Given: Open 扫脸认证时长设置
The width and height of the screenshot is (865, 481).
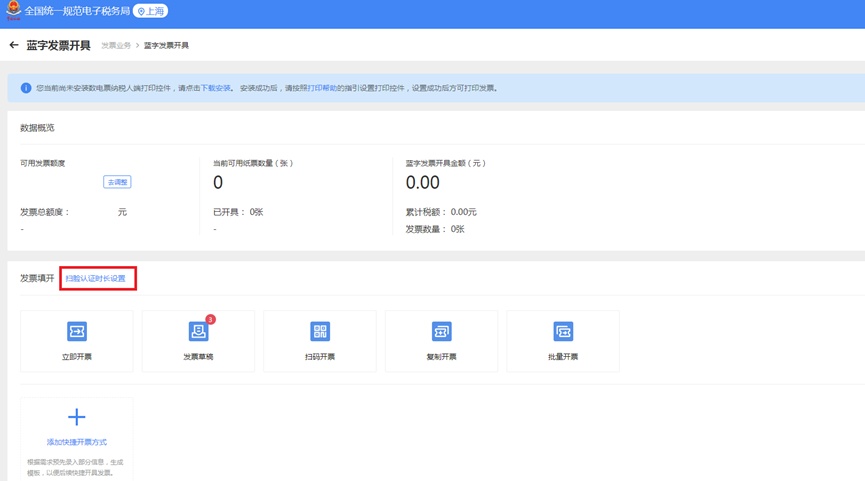Looking at the screenshot, I should coord(96,278).
